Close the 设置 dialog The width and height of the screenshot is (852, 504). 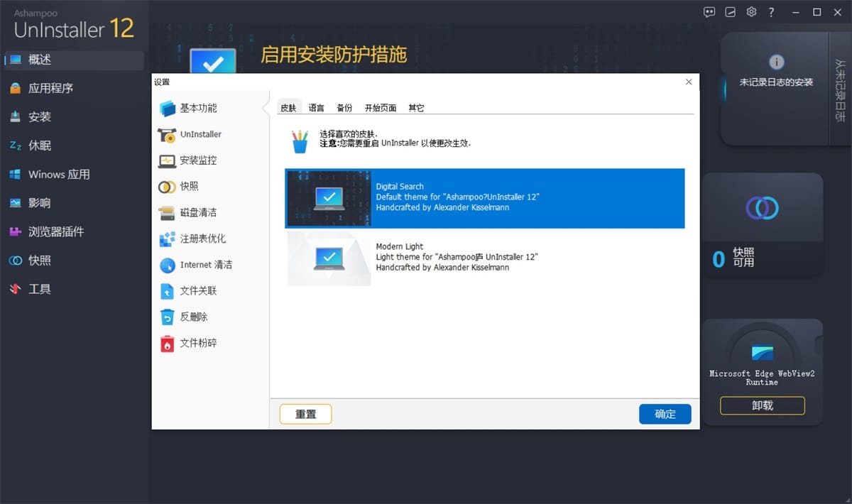point(689,82)
